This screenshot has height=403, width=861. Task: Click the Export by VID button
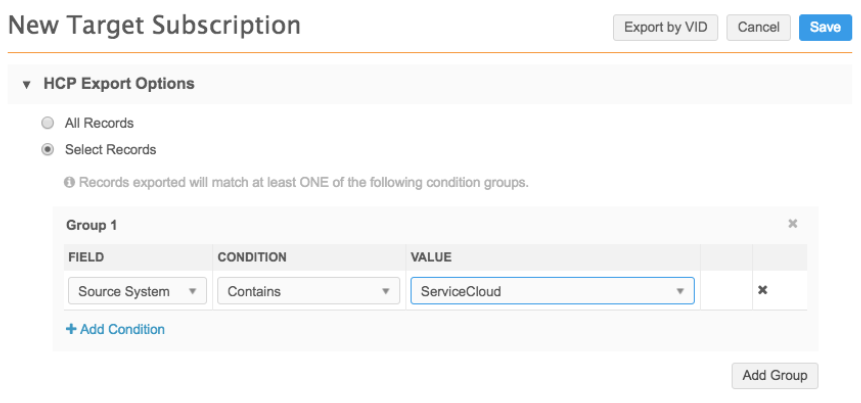[x=665, y=27]
